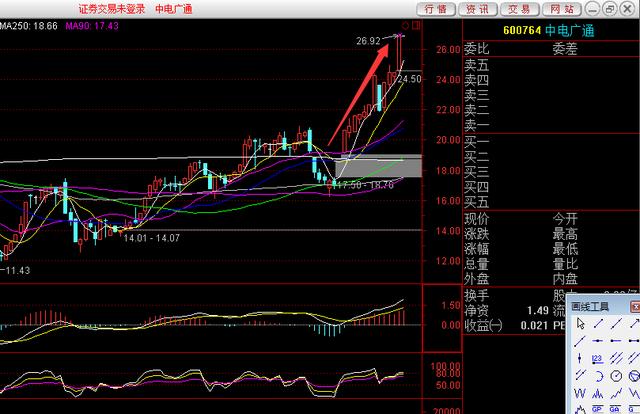The width and height of the screenshot is (640, 414).
Task: Click the 现价 current price label
Action: [476, 218]
